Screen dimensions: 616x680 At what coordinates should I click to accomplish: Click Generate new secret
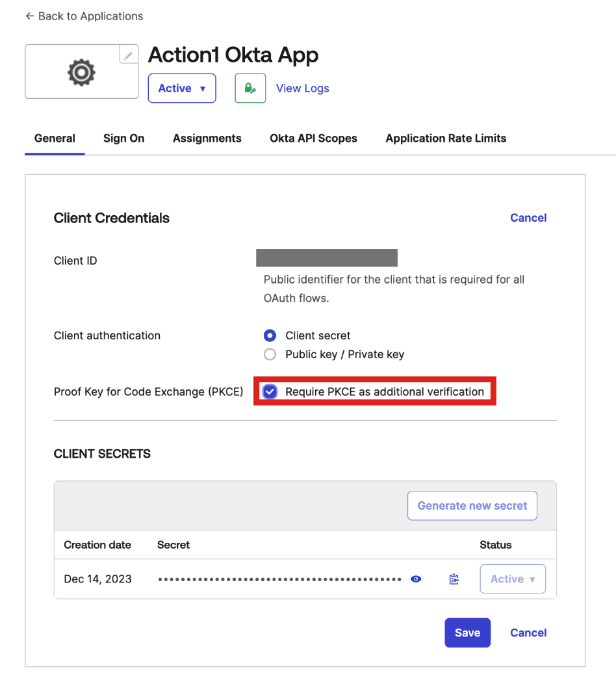[x=472, y=505]
